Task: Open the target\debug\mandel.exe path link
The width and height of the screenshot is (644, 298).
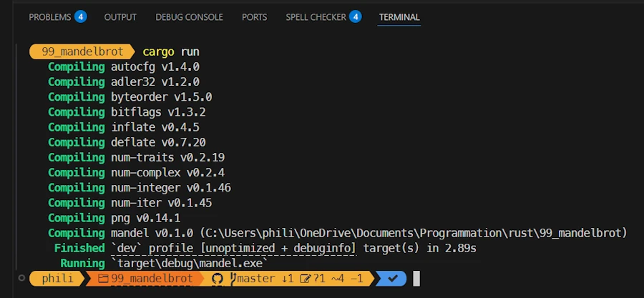Action: point(190,263)
